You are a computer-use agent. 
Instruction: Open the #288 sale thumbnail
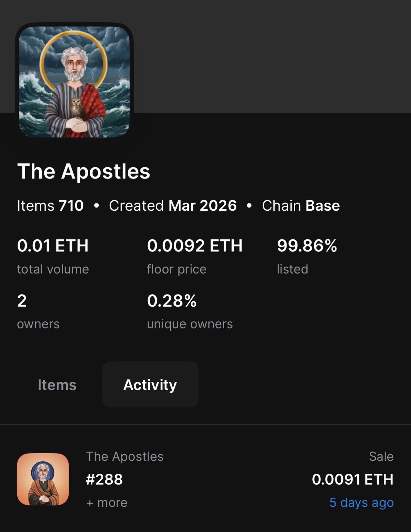(x=43, y=479)
